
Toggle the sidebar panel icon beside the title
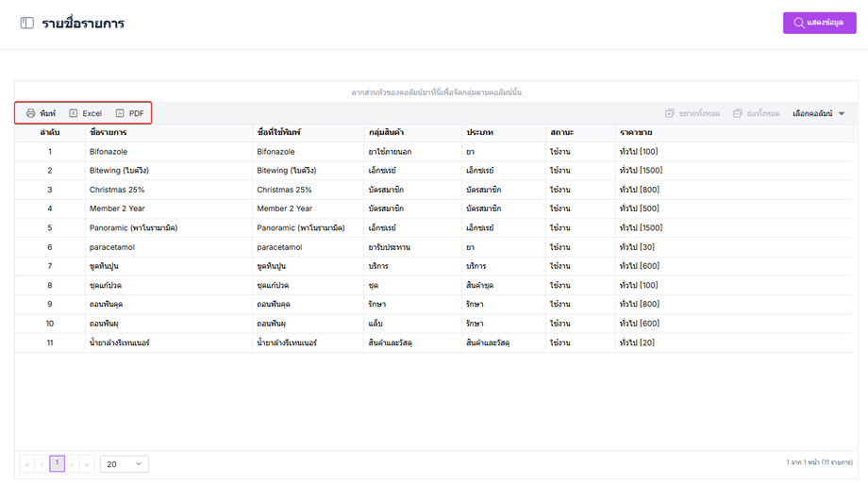[27, 23]
